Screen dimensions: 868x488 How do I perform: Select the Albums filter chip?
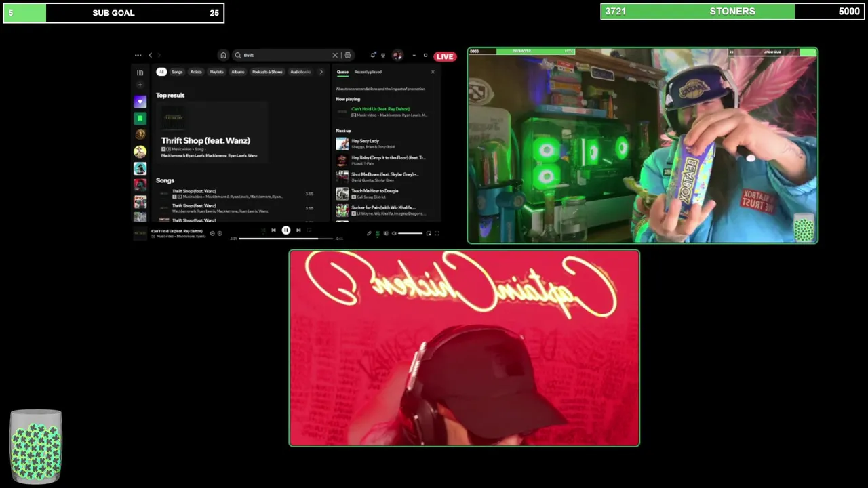238,72
